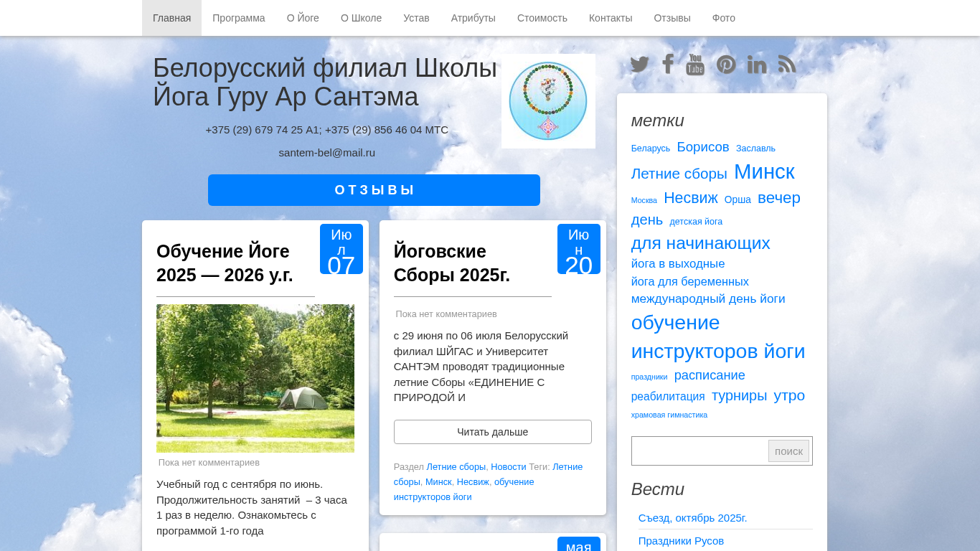
Task: Open the LinkedIn icon
Action: click(757, 65)
